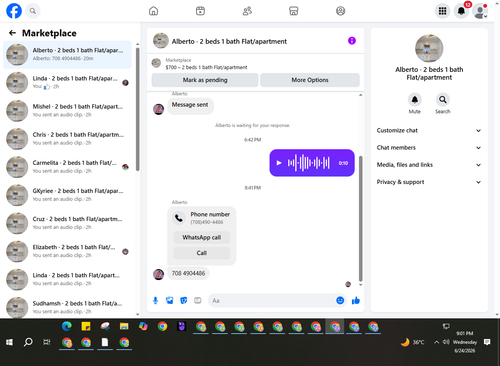Screen dimensions: 500x366
Task: Open Sudhamsh's conversation in the list
Action: pos(68,307)
